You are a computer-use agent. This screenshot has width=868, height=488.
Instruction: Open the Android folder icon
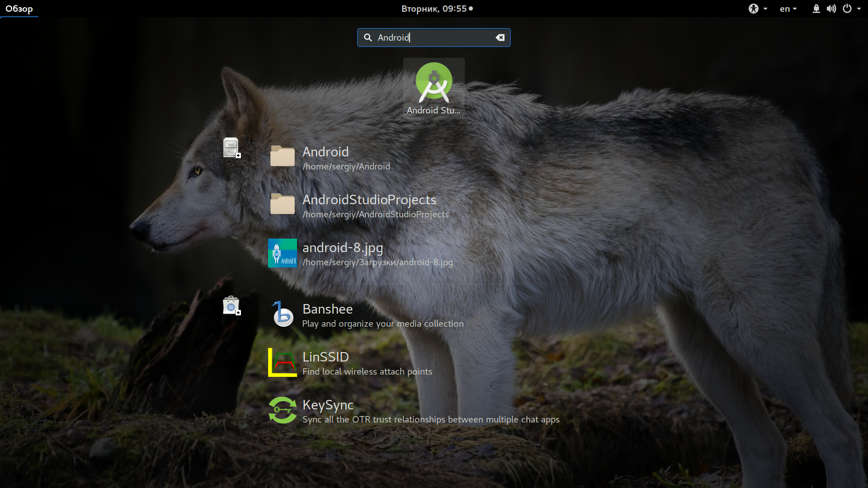[283, 156]
